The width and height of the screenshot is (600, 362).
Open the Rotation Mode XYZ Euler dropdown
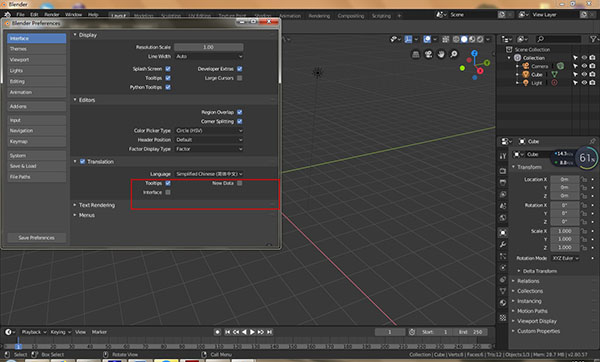pos(565,258)
